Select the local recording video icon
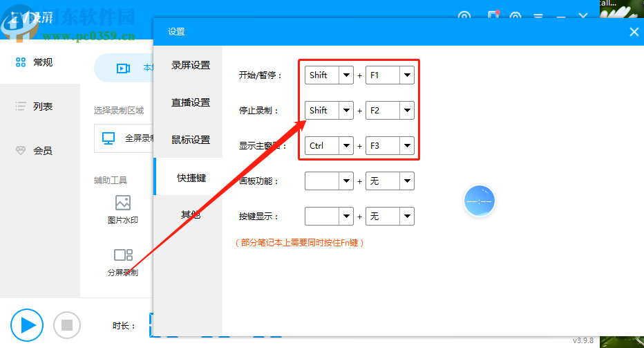The image size is (644, 348). tap(123, 68)
